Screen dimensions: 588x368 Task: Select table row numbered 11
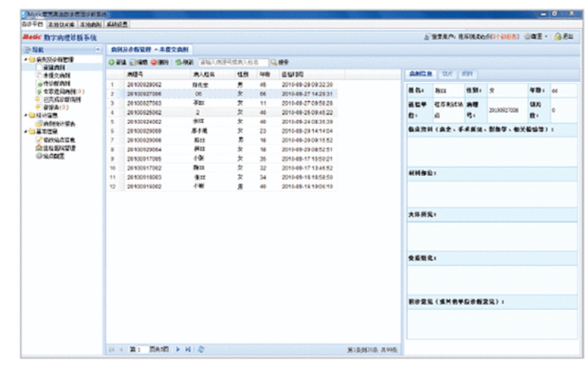pos(222,178)
